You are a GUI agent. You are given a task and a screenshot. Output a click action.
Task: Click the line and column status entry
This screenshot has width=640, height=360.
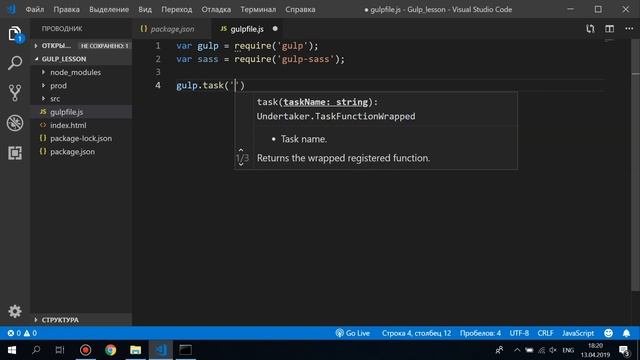click(416, 333)
